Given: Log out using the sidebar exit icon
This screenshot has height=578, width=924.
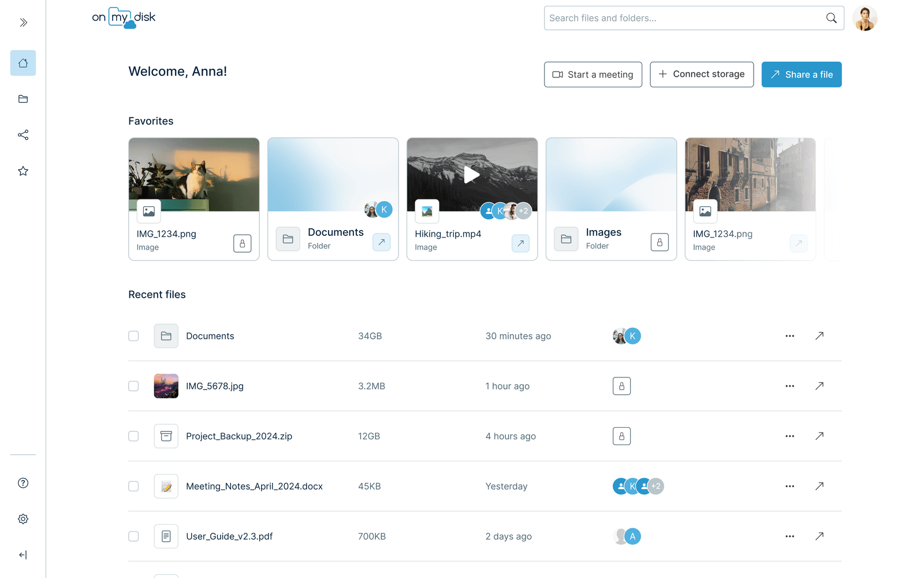Looking at the screenshot, I should click(23, 555).
